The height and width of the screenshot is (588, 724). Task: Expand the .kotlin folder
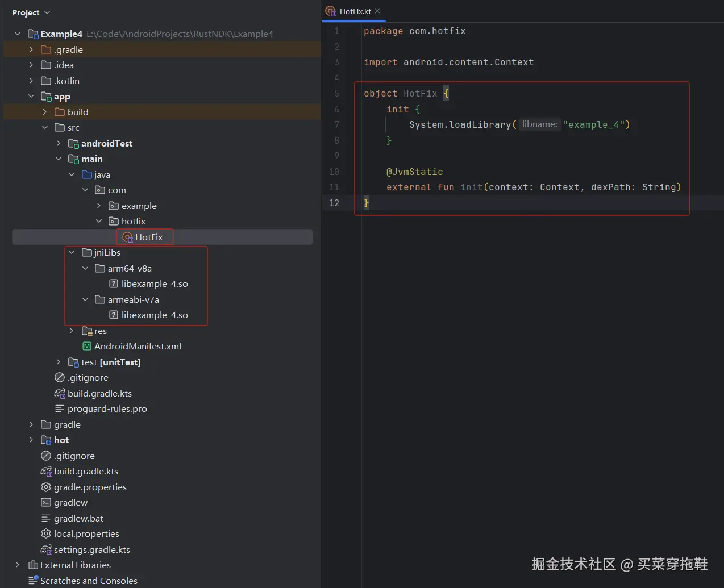31,81
